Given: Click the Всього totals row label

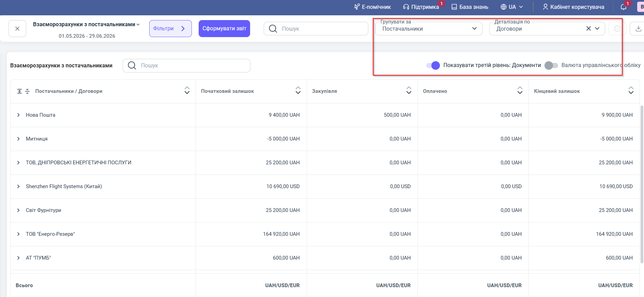Looking at the screenshot, I should pos(24,285).
